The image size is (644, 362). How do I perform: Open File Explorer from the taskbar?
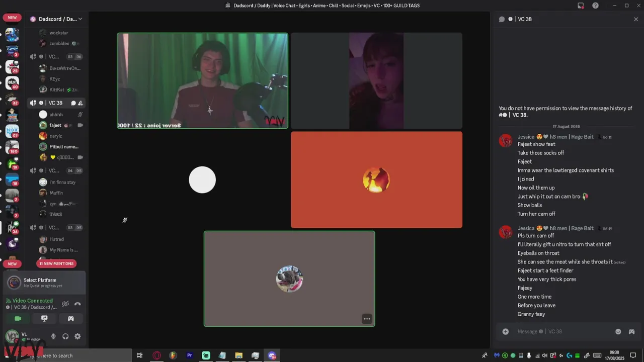click(x=239, y=355)
